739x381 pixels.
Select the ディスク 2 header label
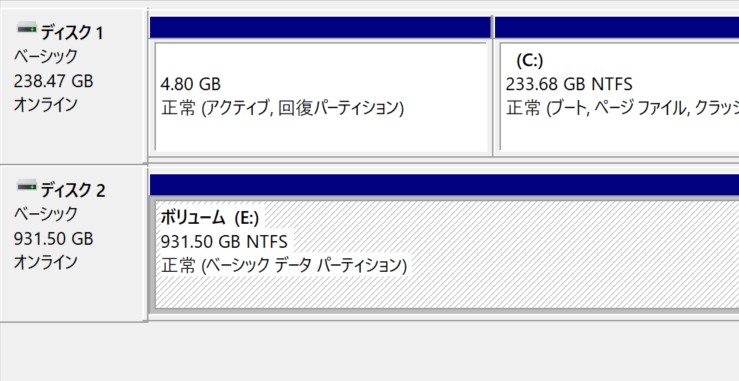73,190
